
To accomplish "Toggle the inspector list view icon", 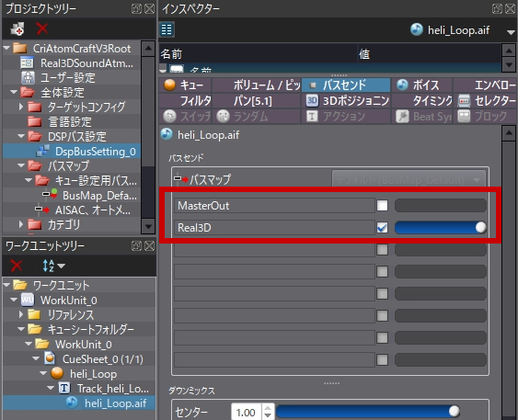I will (167, 29).
